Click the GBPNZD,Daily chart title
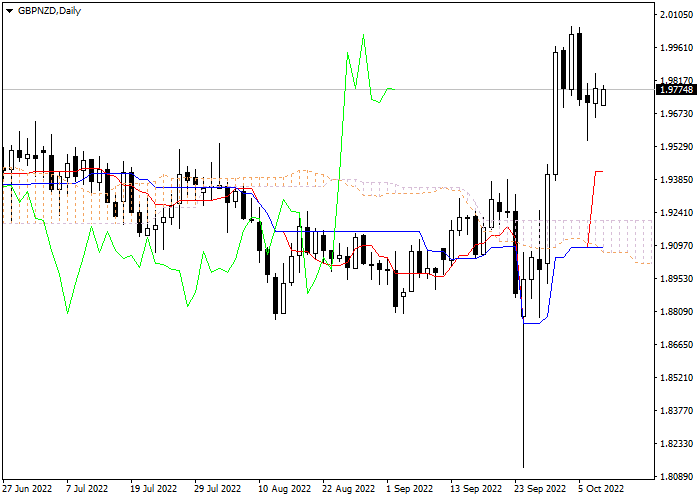This screenshot has height=500, width=700. 49,11
